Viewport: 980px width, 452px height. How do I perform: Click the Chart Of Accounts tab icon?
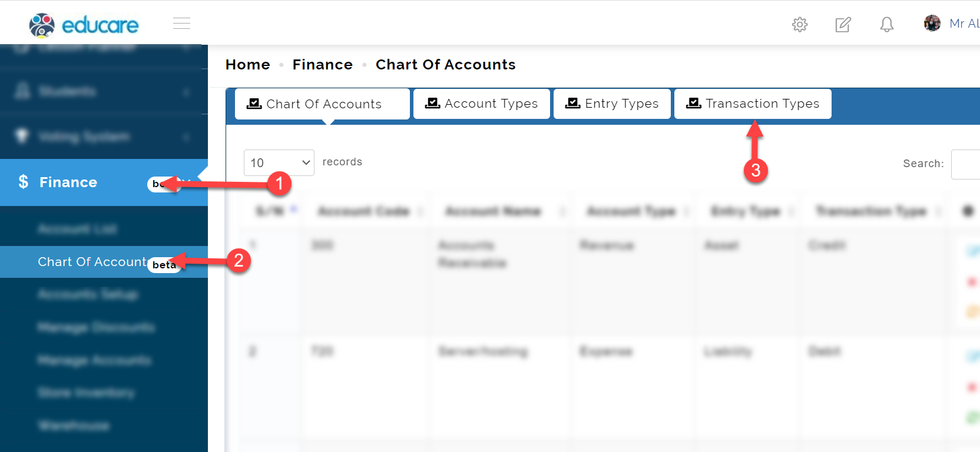pos(254,104)
